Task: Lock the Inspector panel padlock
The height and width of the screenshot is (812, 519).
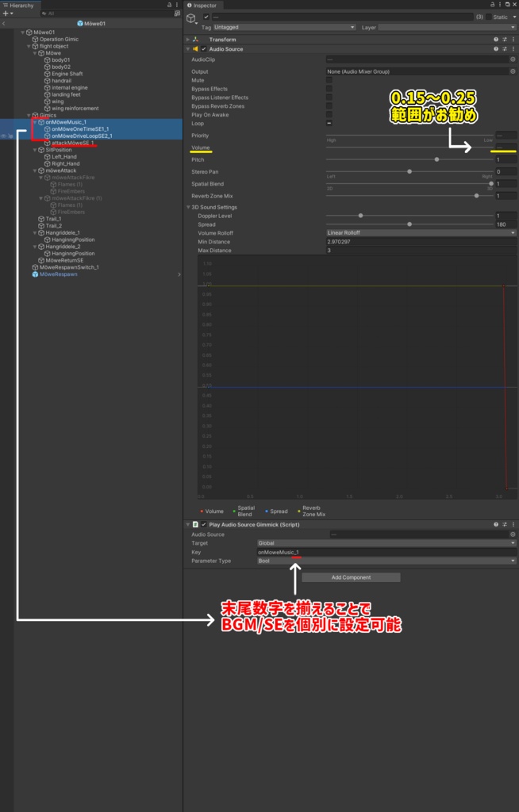Action: pos(492,5)
